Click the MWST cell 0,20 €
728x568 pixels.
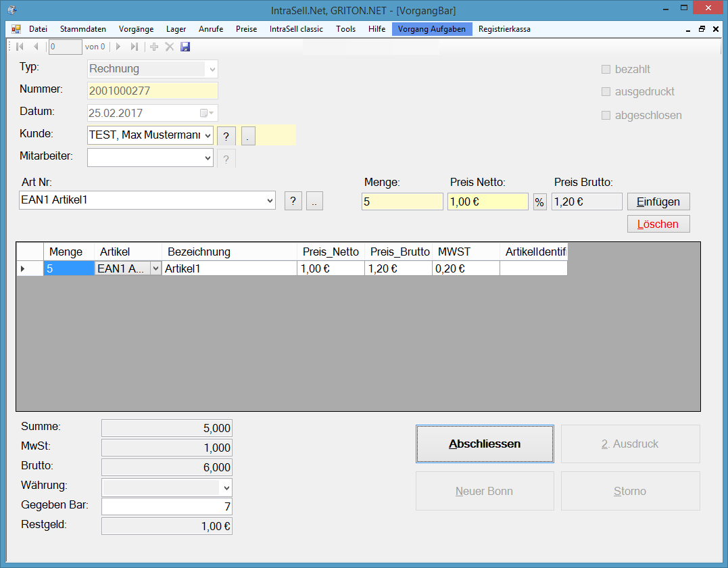tap(466, 268)
